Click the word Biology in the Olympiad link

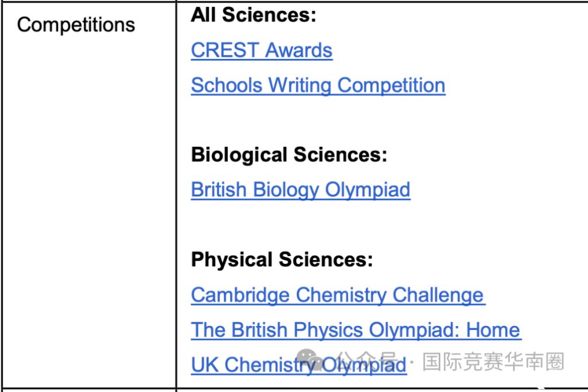click(286, 189)
